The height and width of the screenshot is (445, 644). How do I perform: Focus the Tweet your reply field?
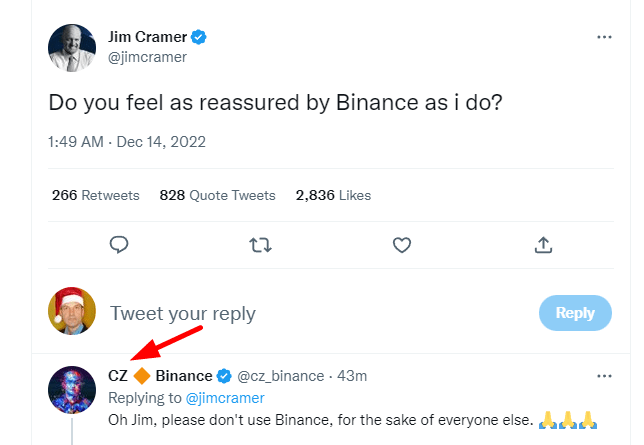(300, 313)
